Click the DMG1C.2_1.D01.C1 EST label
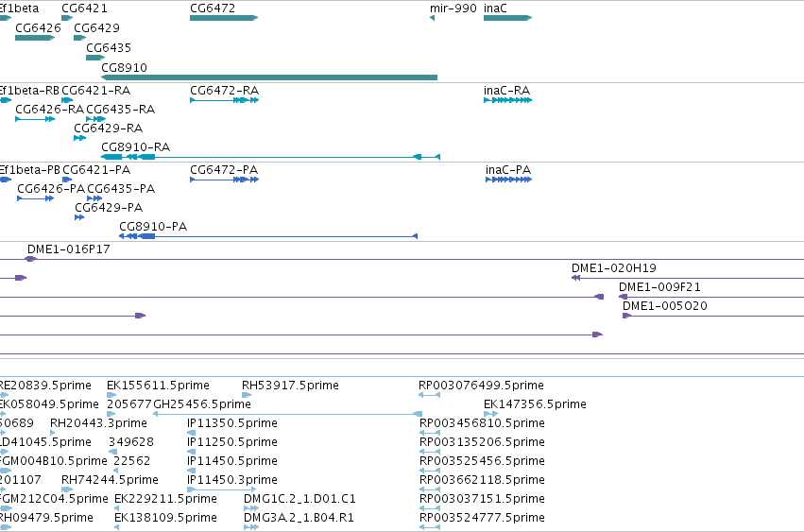 point(299,499)
